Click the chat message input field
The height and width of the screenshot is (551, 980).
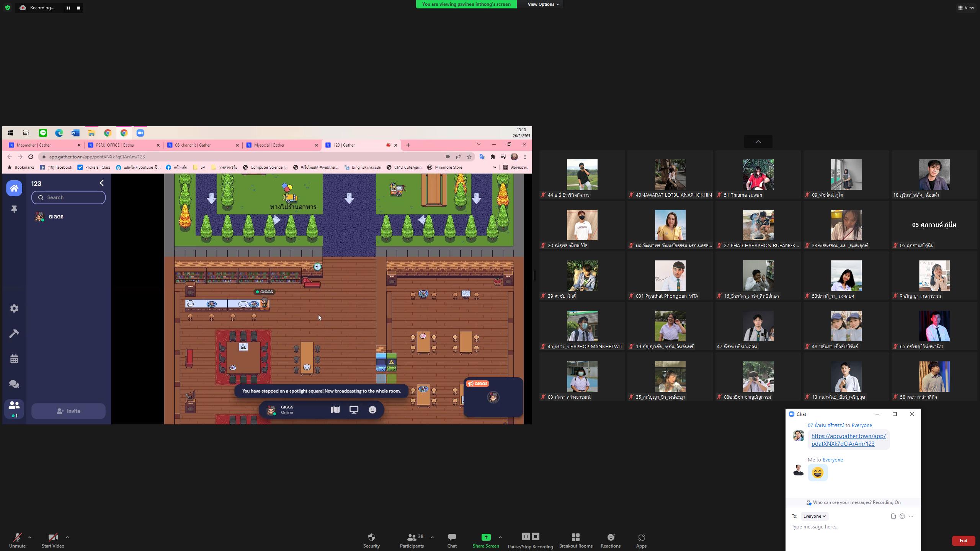click(x=853, y=527)
